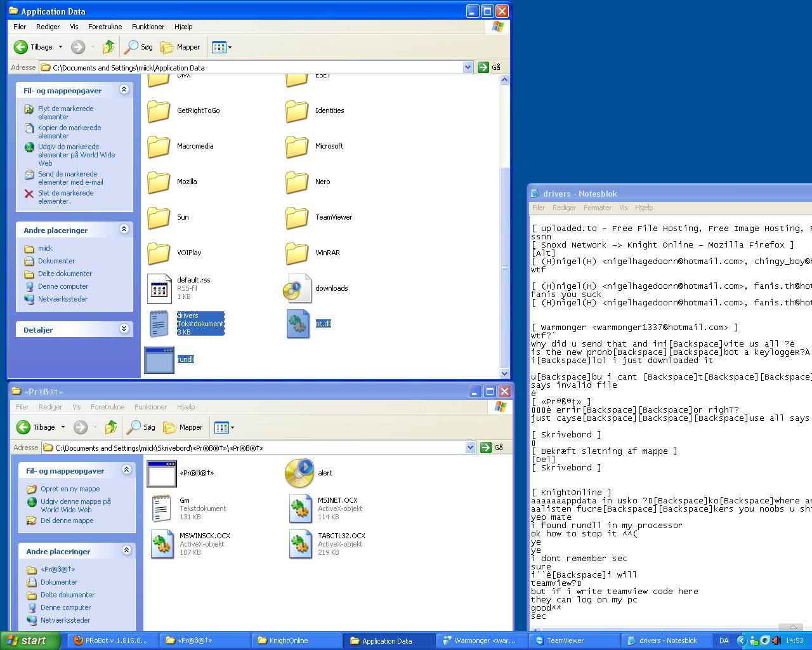The width and height of the screenshot is (812, 650).
Task: Open Foretrukne menu in Application Data window
Action: click(105, 27)
